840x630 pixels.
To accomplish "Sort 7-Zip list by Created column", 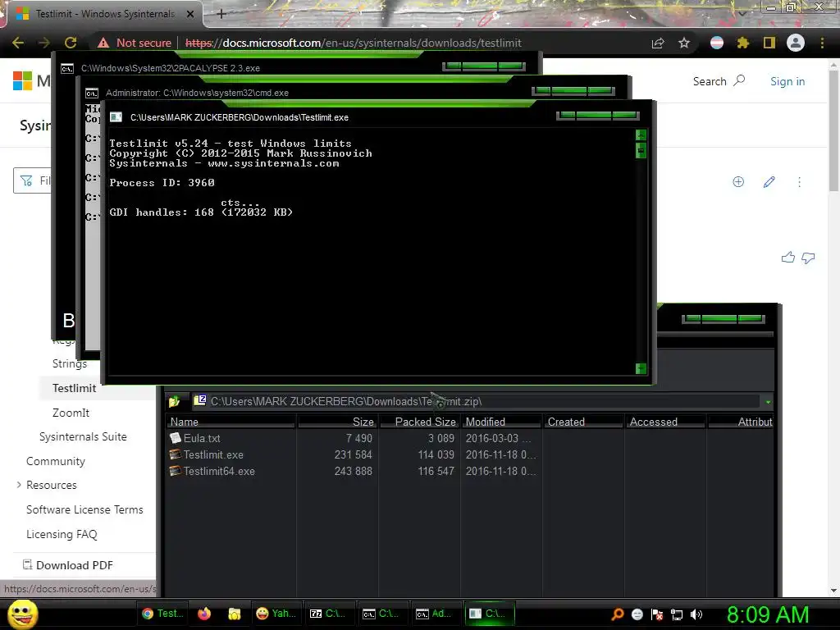I will [583, 422].
